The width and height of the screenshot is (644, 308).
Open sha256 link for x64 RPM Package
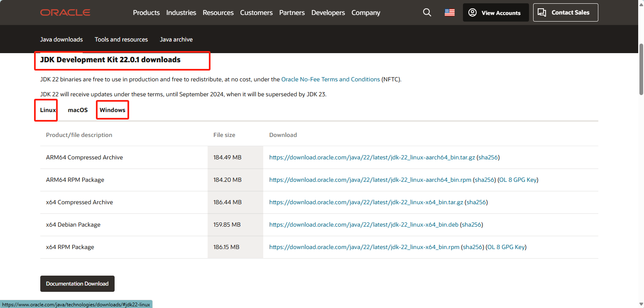point(473,247)
